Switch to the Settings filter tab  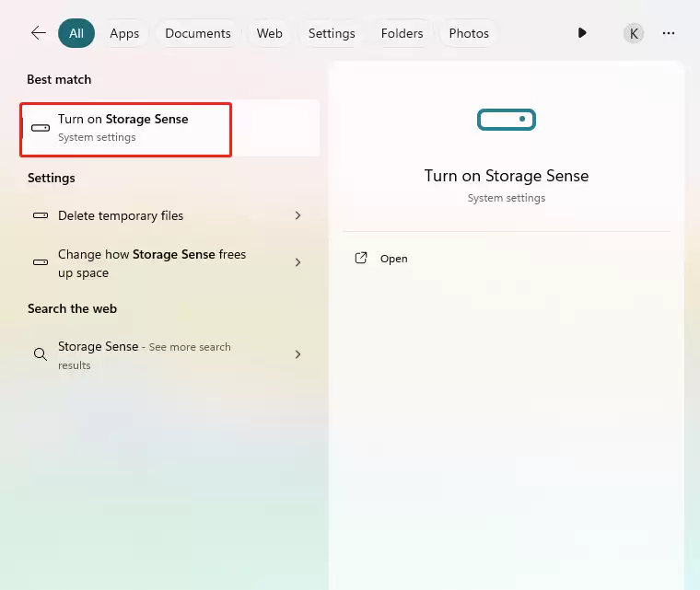[332, 33]
